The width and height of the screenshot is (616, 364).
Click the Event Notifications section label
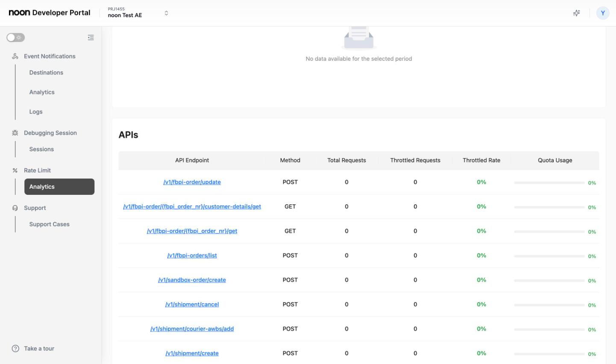[50, 56]
